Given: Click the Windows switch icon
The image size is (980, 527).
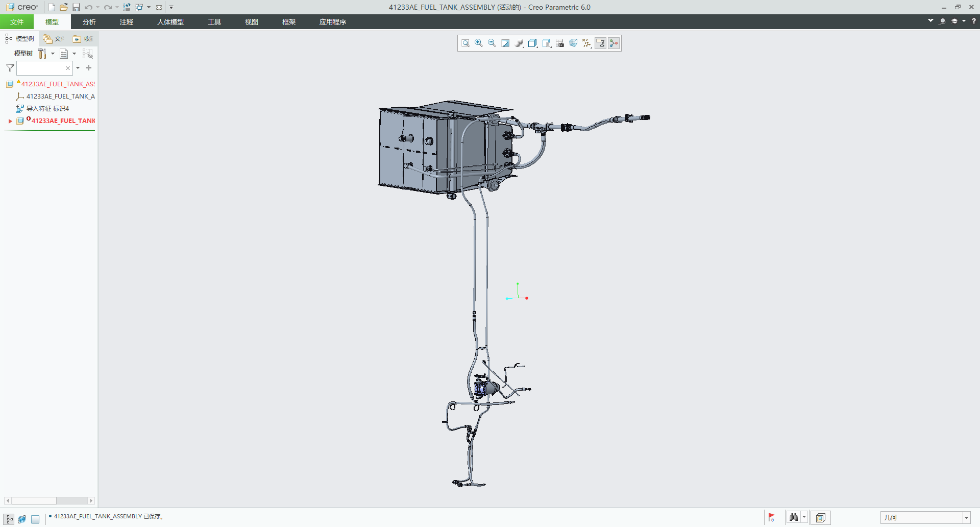Looking at the screenshot, I should pyautogui.click(x=139, y=7).
